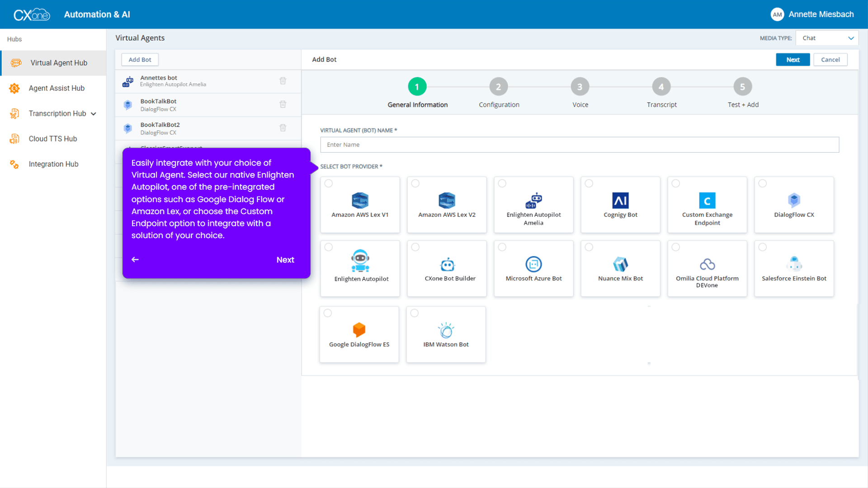Select the Agent Assist Hub icon
The image size is (868, 488).
pyautogui.click(x=14, y=88)
